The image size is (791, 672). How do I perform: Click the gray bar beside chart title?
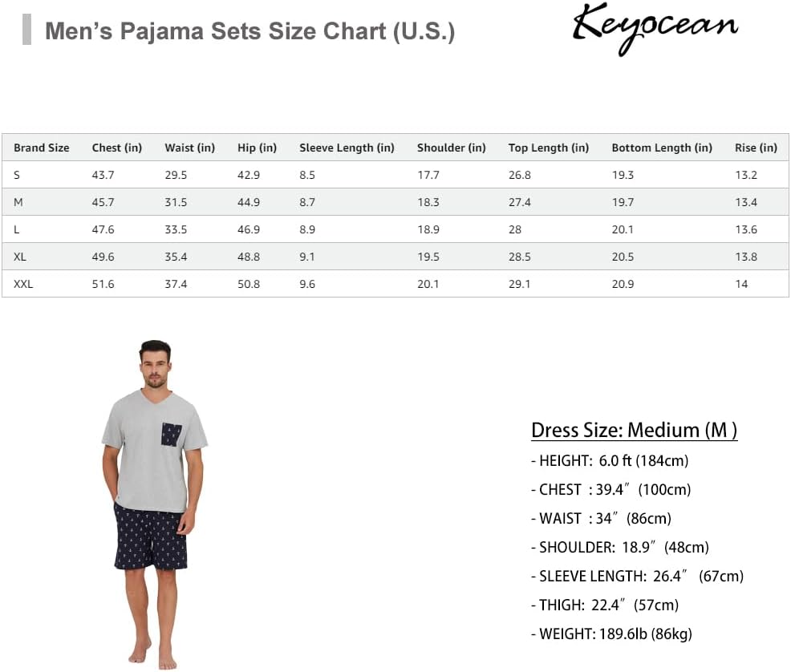tap(26, 30)
